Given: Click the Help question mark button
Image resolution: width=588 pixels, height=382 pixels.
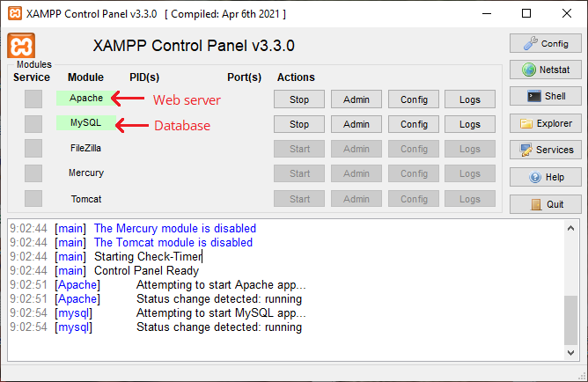Looking at the screenshot, I should (545, 177).
